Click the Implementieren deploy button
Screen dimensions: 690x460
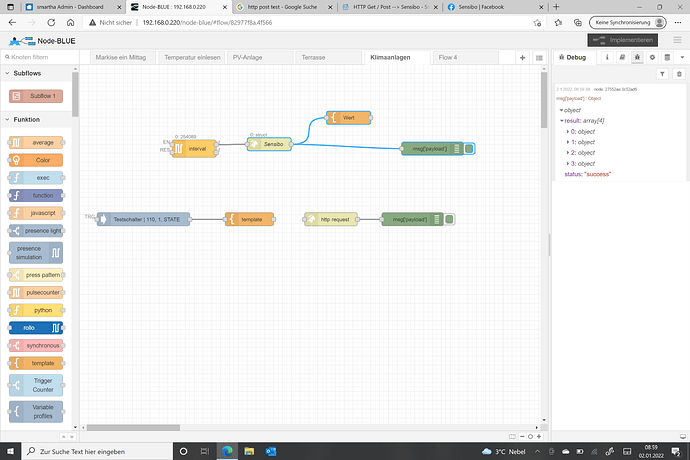[x=623, y=40]
